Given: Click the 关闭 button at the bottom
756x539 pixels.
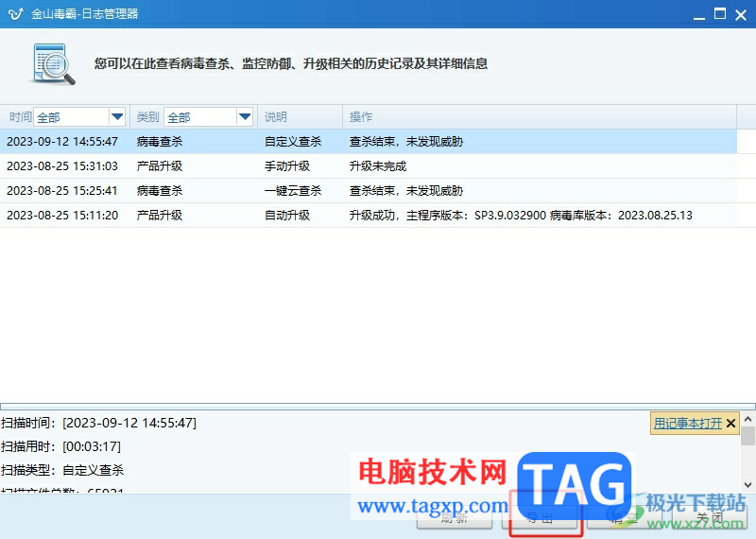Looking at the screenshot, I should tap(710, 518).
